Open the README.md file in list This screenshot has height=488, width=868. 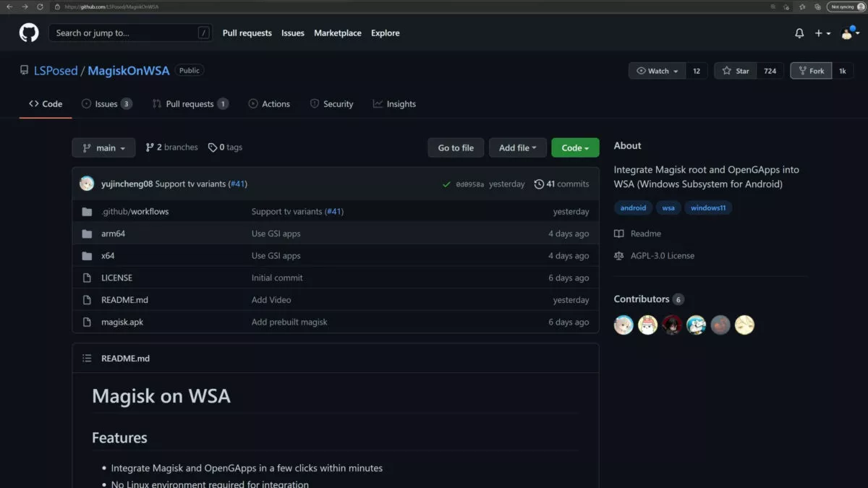point(124,300)
